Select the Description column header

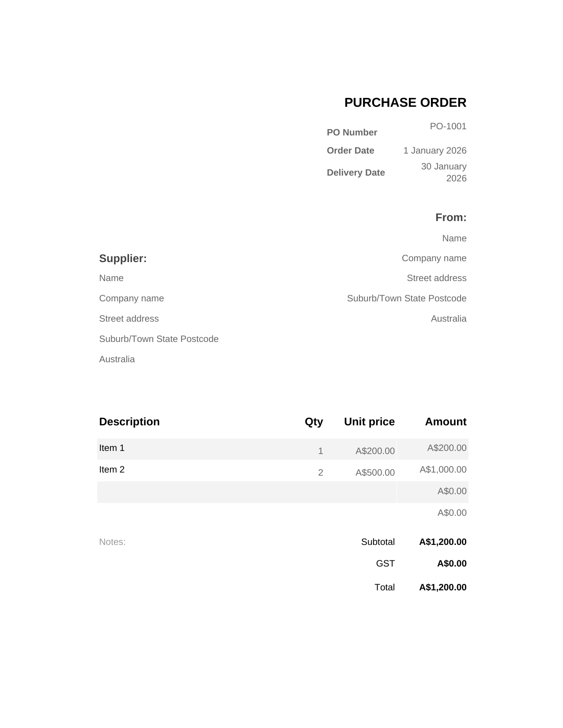tap(129, 422)
